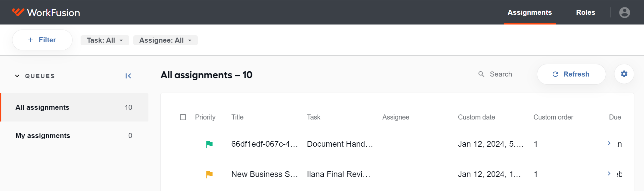
Task: Select the All assignments queue
Action: point(74,107)
